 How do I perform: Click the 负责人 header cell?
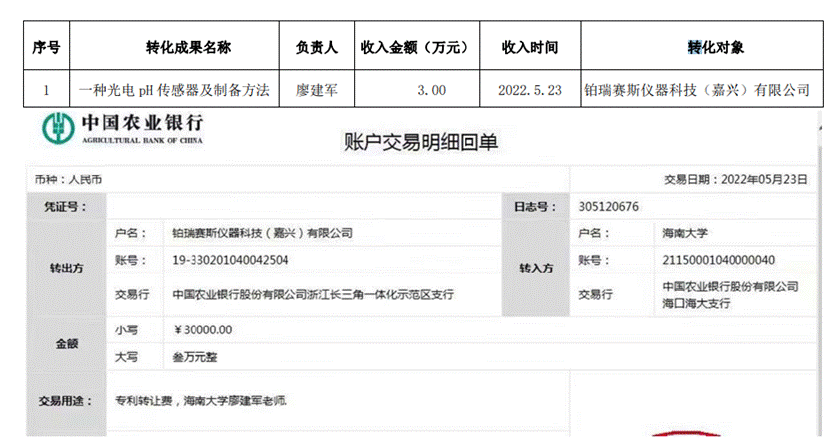pyautogui.click(x=317, y=47)
